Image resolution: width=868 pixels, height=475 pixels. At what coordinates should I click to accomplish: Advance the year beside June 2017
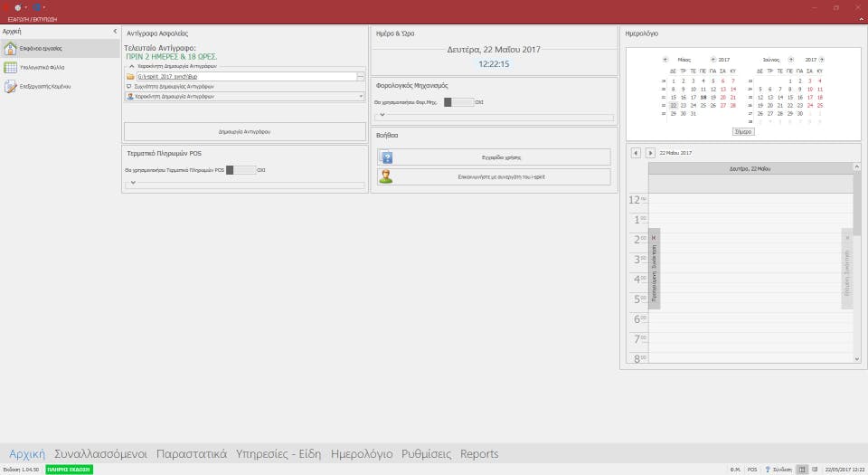[822, 59]
